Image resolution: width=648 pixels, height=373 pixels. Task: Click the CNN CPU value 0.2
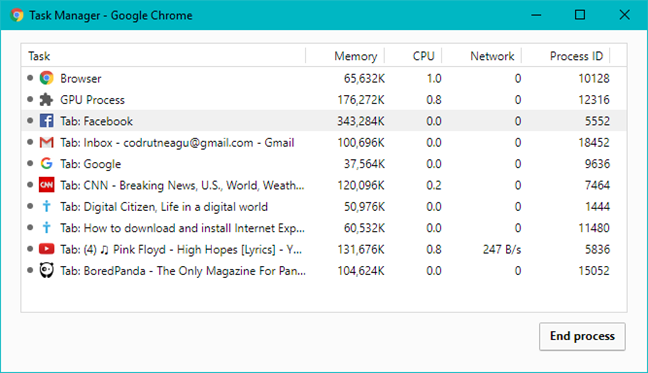pyautogui.click(x=434, y=185)
